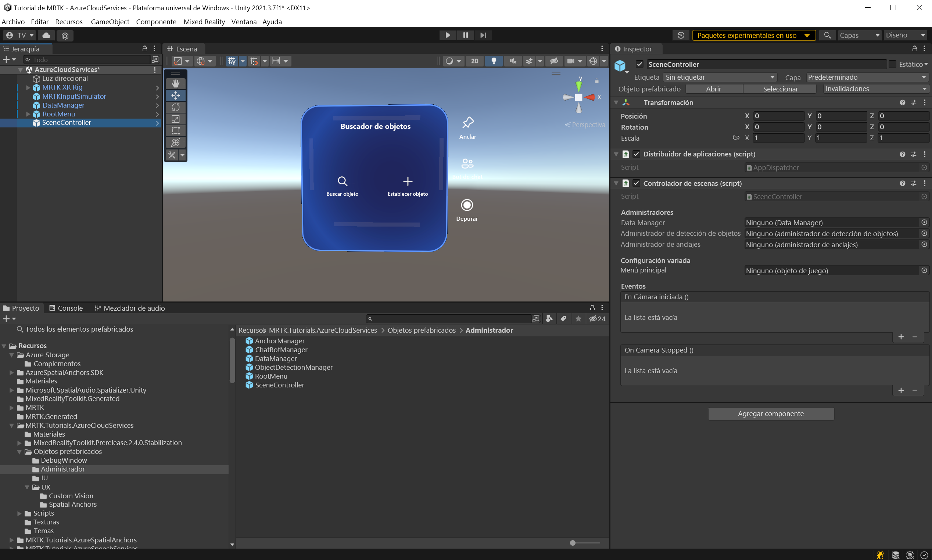The width and height of the screenshot is (932, 560).
Task: Open the Etiqueta dropdown
Action: coord(719,77)
